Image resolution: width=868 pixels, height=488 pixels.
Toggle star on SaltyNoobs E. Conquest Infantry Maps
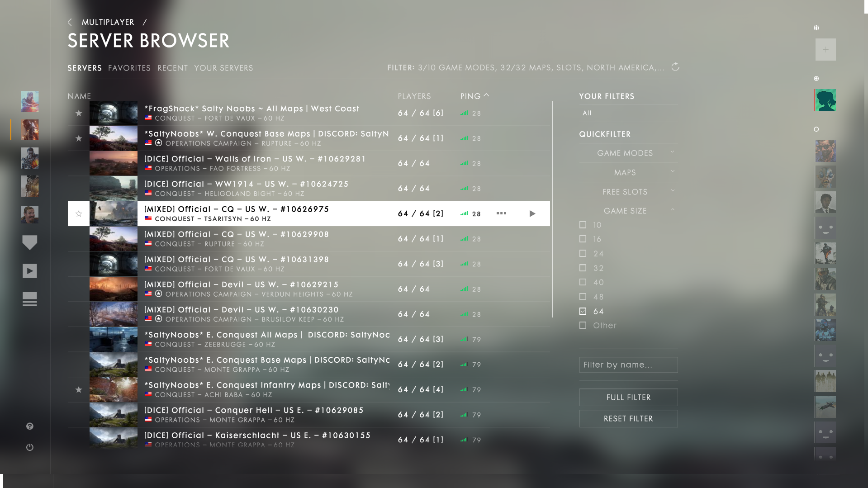pyautogui.click(x=79, y=389)
